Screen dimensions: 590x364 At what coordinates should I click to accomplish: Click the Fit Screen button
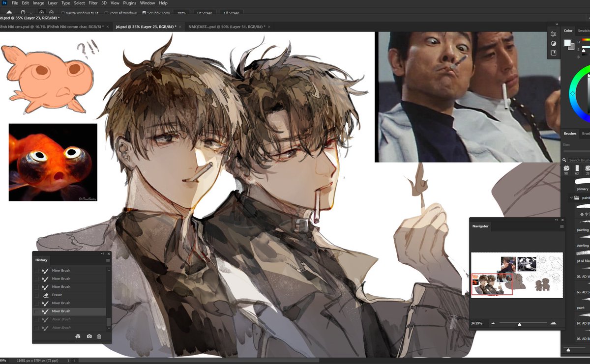pos(204,13)
